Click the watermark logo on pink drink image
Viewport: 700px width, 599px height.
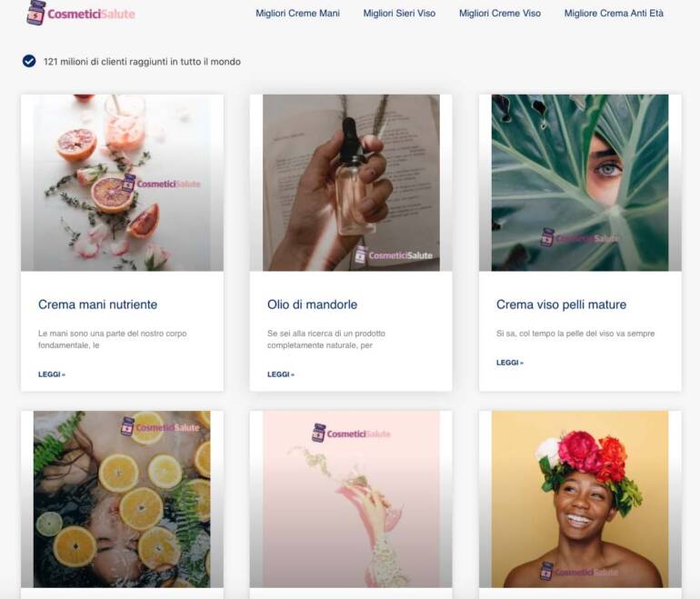coord(351,434)
